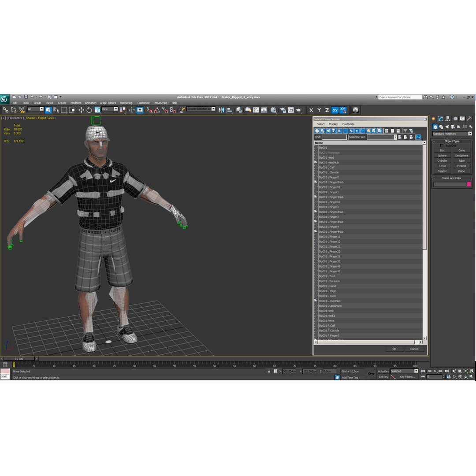This screenshot has height=476, width=476.
Task: Click the teapot Render Production icon
Action: click(299, 110)
